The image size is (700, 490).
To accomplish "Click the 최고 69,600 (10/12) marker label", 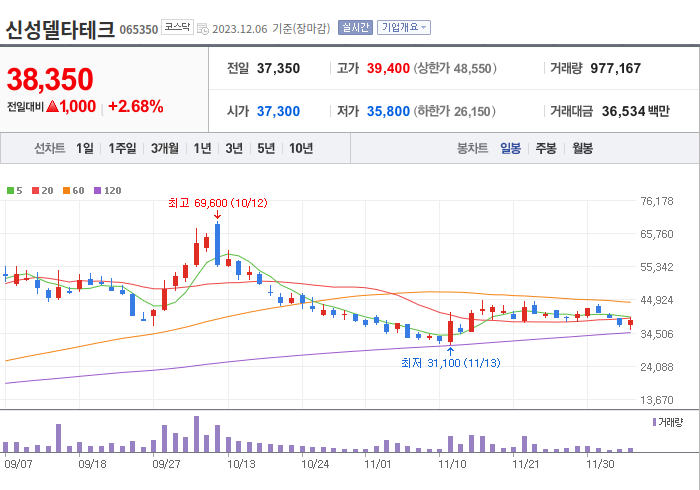I will [218, 203].
